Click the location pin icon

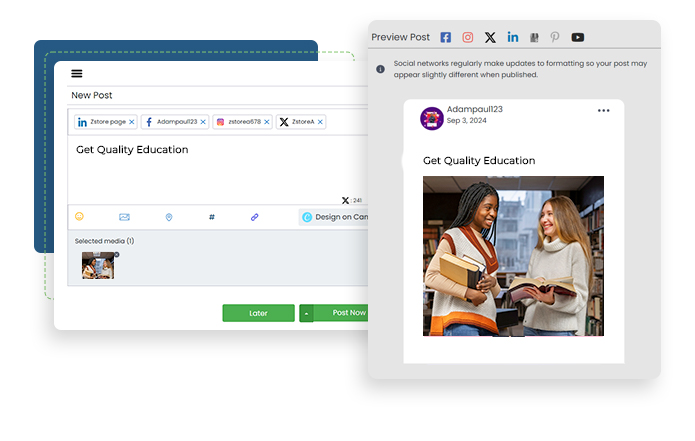point(169,217)
